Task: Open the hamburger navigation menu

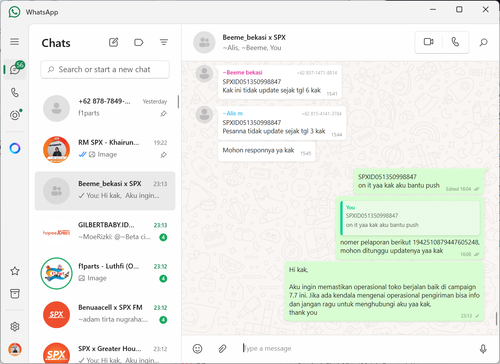Action: pos(14,42)
